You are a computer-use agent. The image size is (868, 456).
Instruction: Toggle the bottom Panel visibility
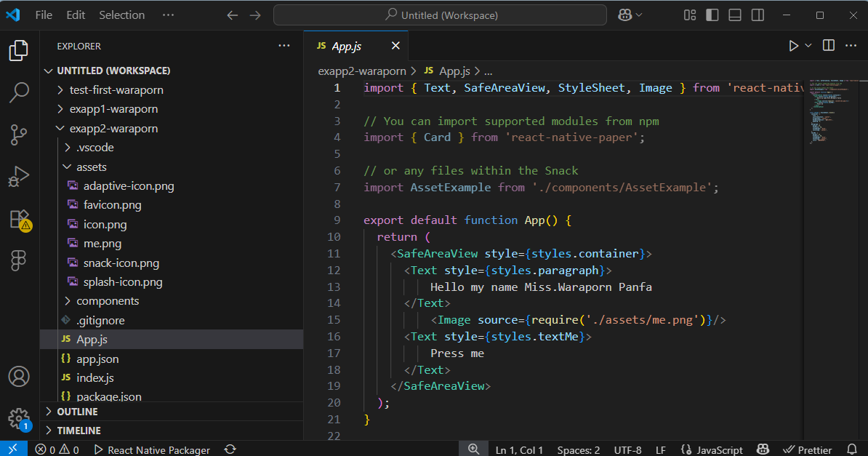tap(735, 15)
